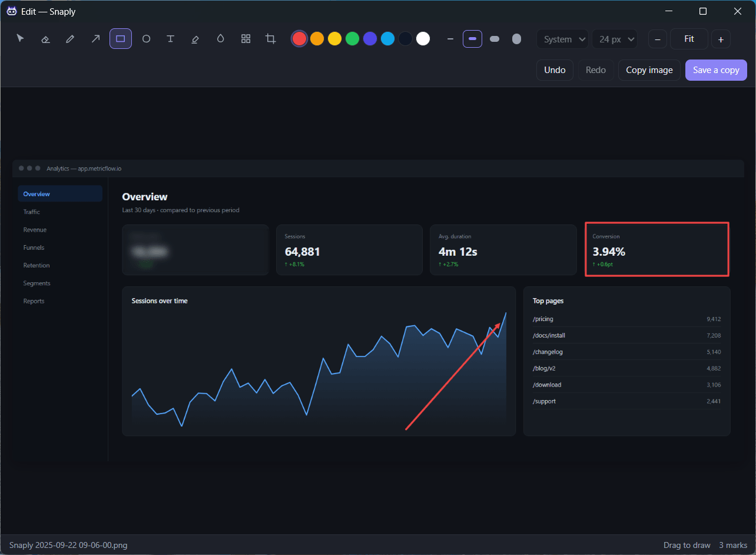Image resolution: width=756 pixels, height=555 pixels.
Task: Select the Crop tool
Action: point(271,39)
